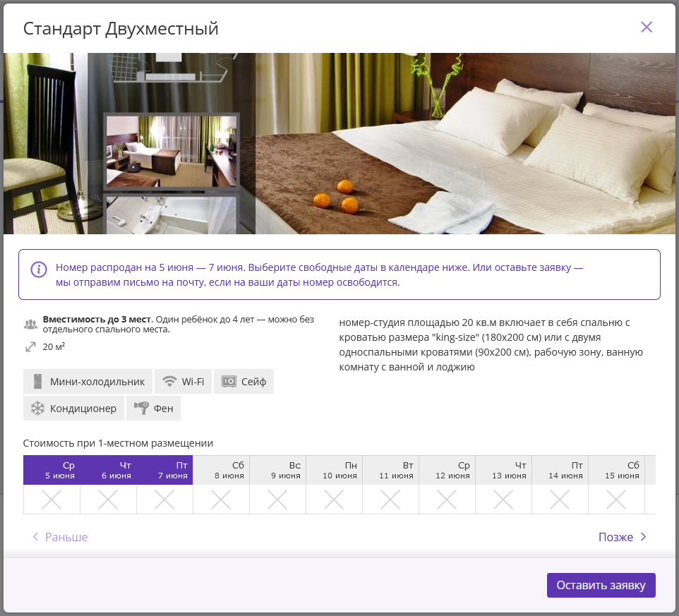Open the bathroom thumbnail photo
679x616 pixels.
[x=172, y=216]
